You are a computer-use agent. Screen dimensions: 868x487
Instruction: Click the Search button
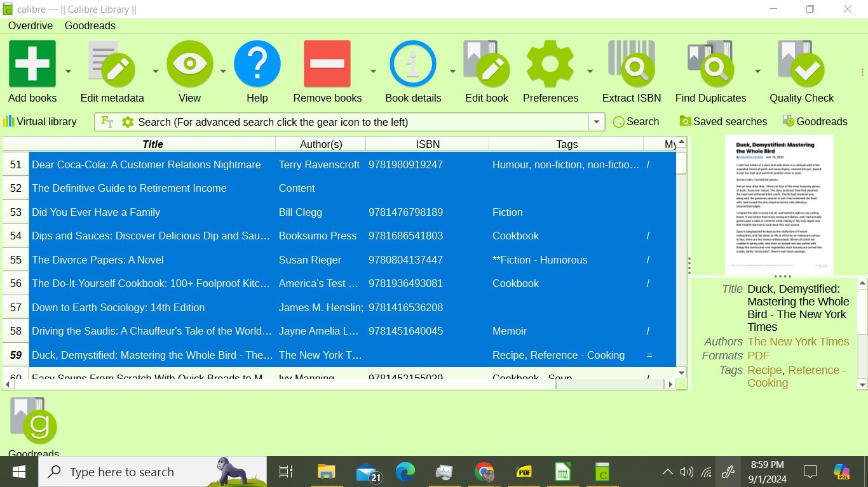coord(636,121)
